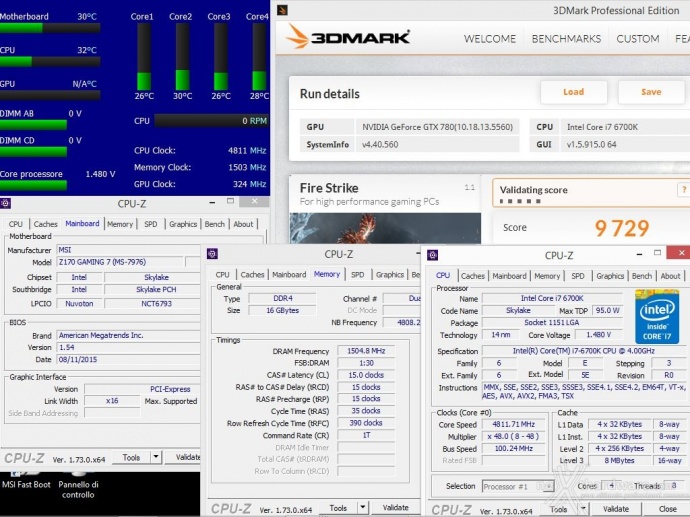Click the Intel inside Core i7 badge
The image size is (690, 517).
coord(657,316)
